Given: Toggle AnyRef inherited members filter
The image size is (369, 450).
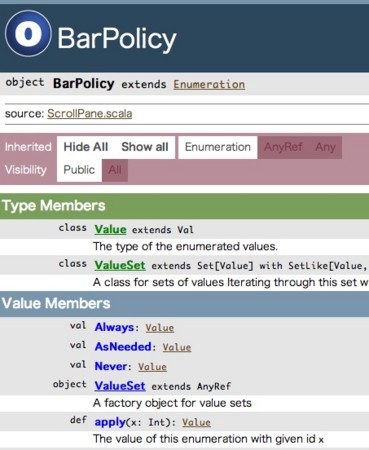Looking at the screenshot, I should [283, 147].
